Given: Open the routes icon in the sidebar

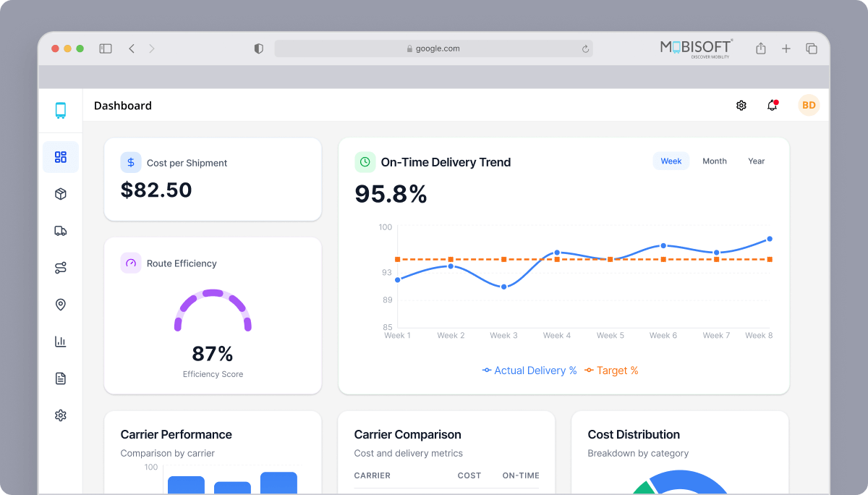Looking at the screenshot, I should coord(61,268).
